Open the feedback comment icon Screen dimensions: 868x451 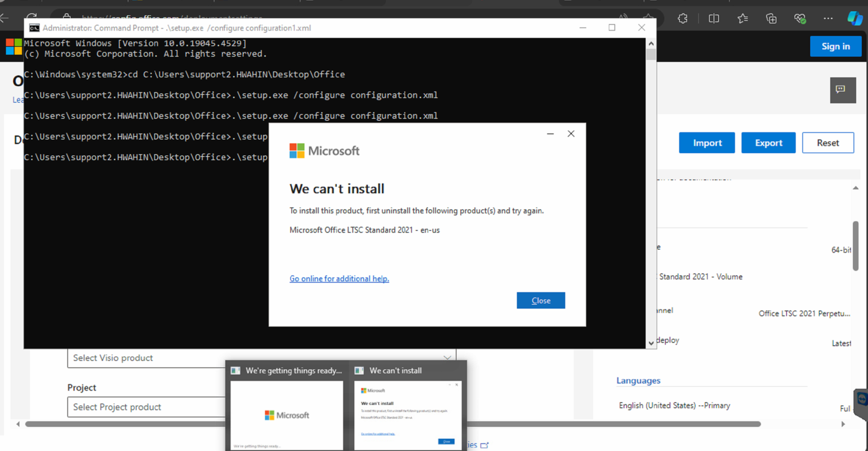842,90
